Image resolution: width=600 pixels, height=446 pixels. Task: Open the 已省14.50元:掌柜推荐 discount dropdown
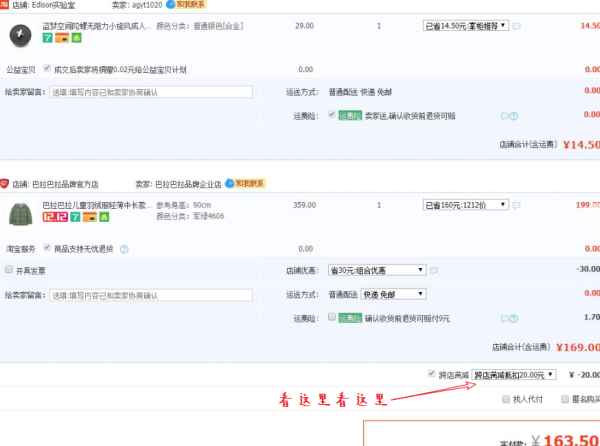(466, 26)
